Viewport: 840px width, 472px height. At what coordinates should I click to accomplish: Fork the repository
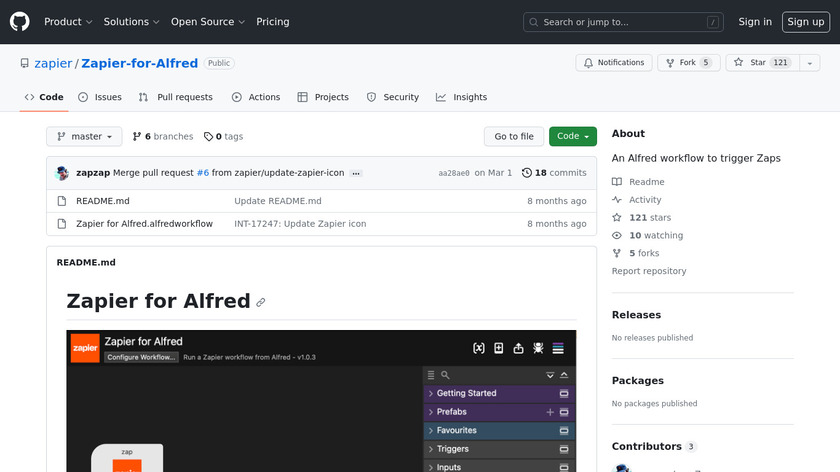(688, 63)
